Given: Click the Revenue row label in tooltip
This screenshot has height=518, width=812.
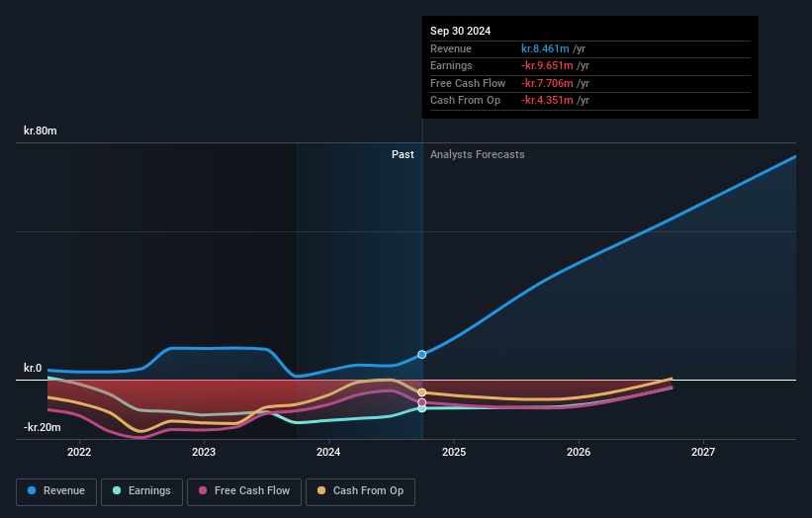Looking at the screenshot, I should point(451,48).
